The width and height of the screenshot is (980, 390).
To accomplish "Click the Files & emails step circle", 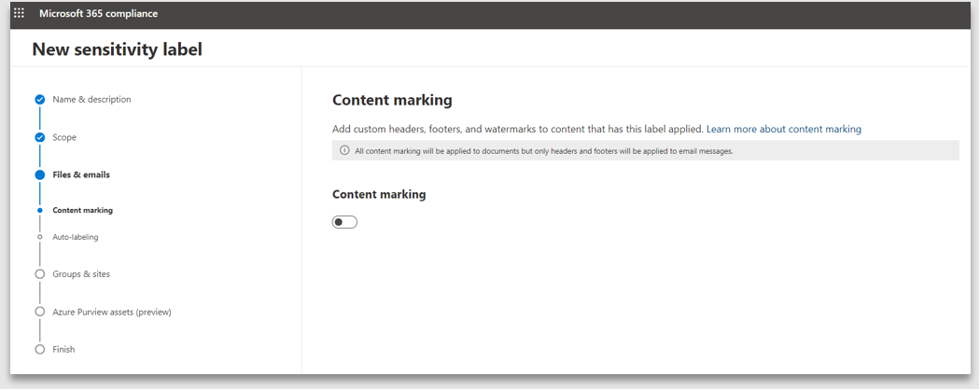I will pyautogui.click(x=39, y=174).
